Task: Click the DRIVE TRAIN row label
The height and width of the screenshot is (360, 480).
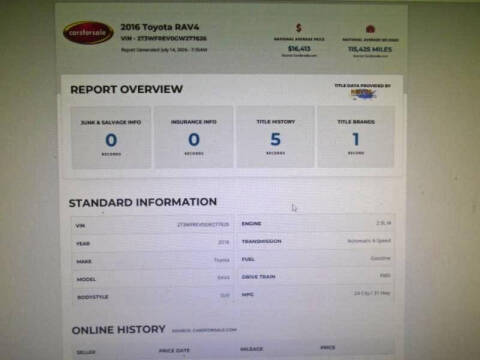Action: (258, 277)
